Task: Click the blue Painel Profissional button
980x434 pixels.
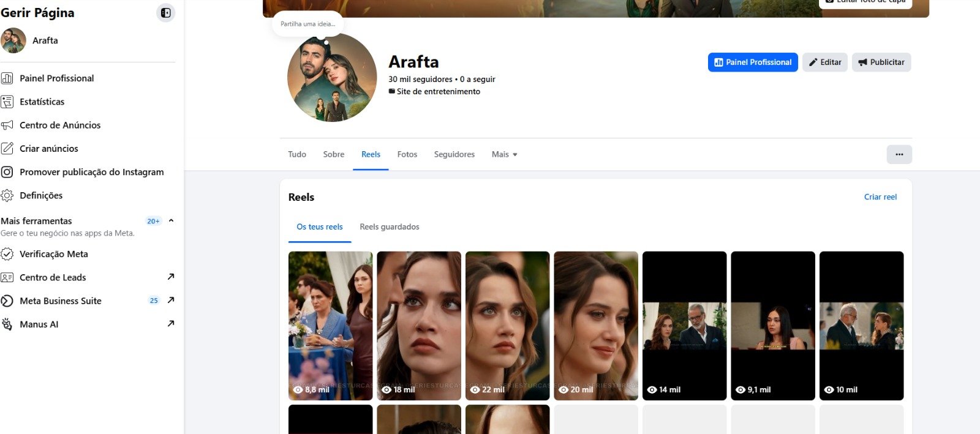Action: tap(753, 62)
